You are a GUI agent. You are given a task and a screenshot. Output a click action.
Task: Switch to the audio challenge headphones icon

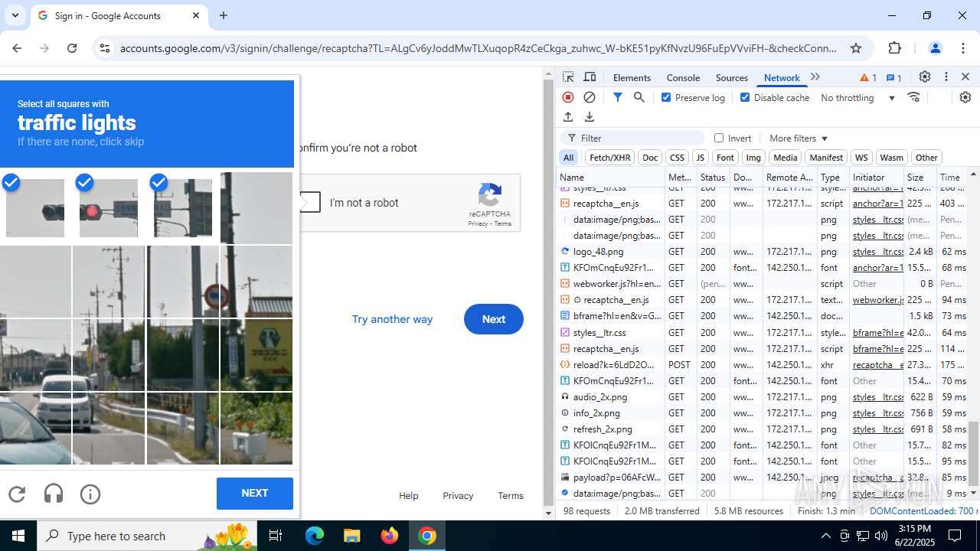pyautogui.click(x=54, y=494)
